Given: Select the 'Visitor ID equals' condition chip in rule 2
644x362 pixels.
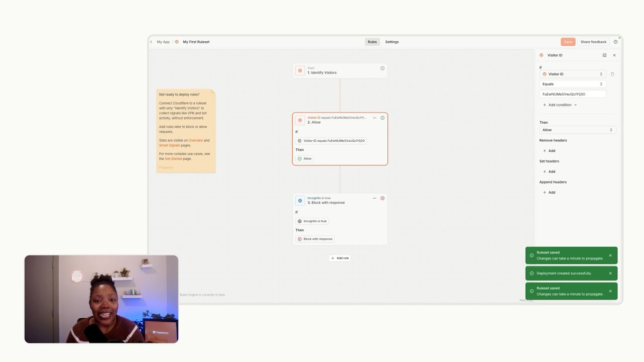Looking at the screenshot, I should point(331,141).
